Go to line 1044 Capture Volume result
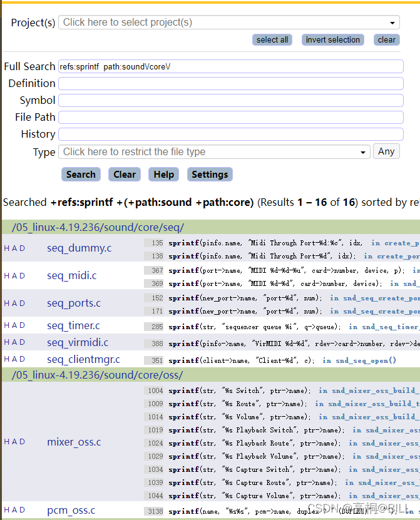 tap(154, 496)
